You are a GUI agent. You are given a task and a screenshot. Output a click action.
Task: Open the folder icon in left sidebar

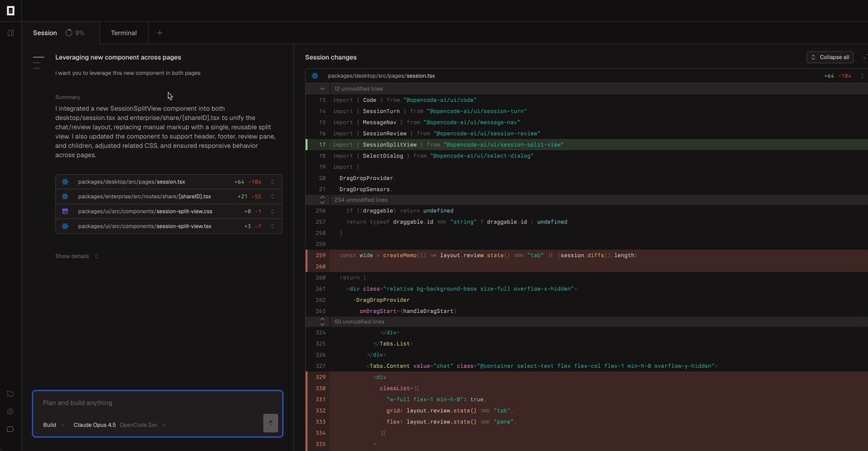tap(10, 394)
